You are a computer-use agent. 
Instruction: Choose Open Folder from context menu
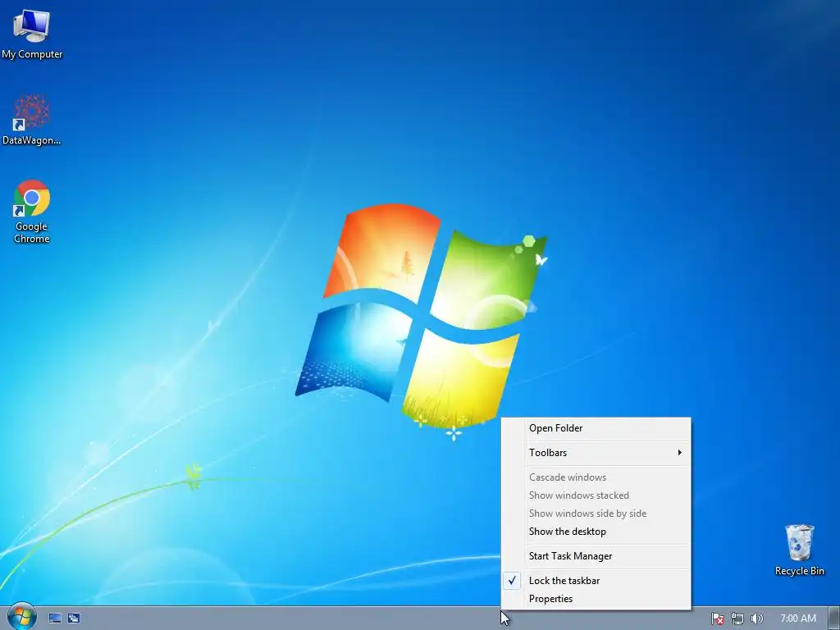click(x=596, y=428)
